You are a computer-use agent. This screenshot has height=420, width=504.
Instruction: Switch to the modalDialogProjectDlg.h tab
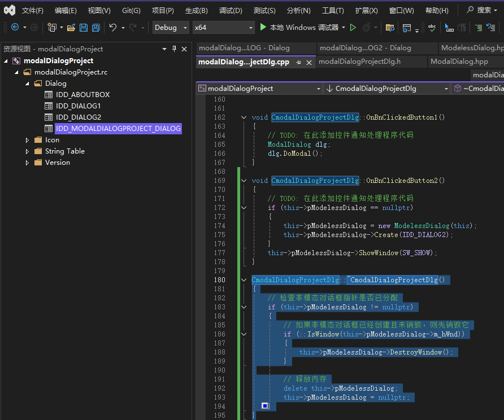coord(359,62)
